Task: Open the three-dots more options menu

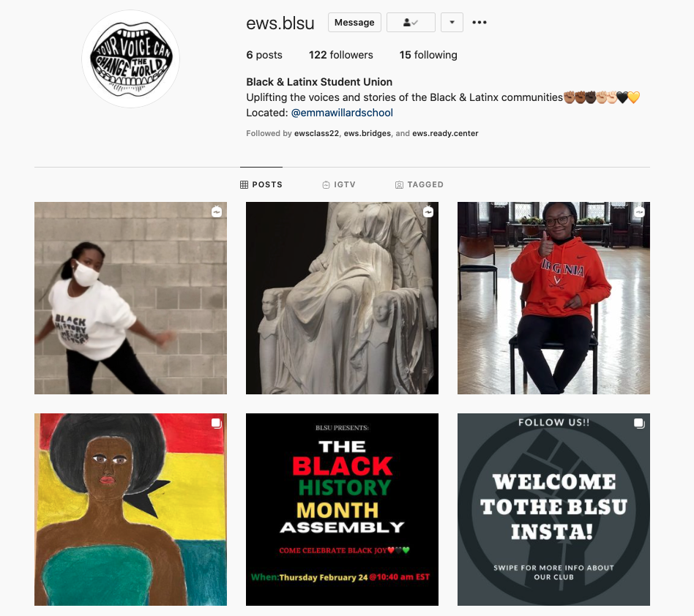Action: pos(480,23)
